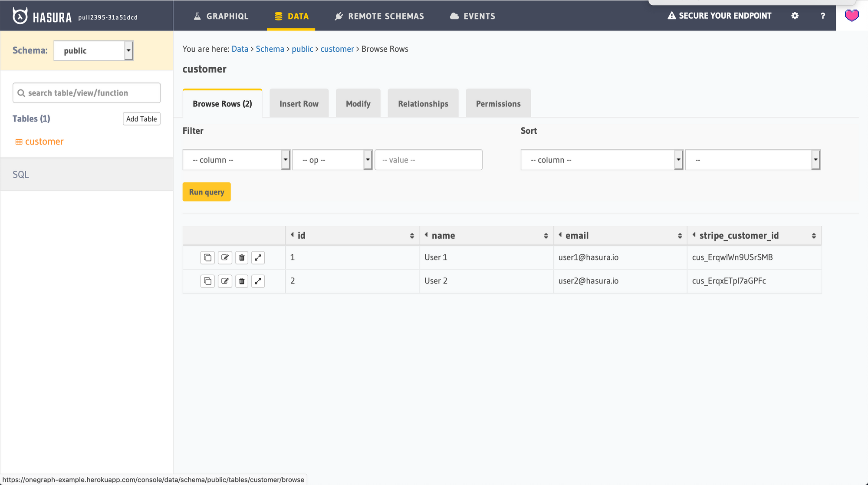Select the Browse Rows (2) tab
The image size is (868, 485).
pos(222,104)
